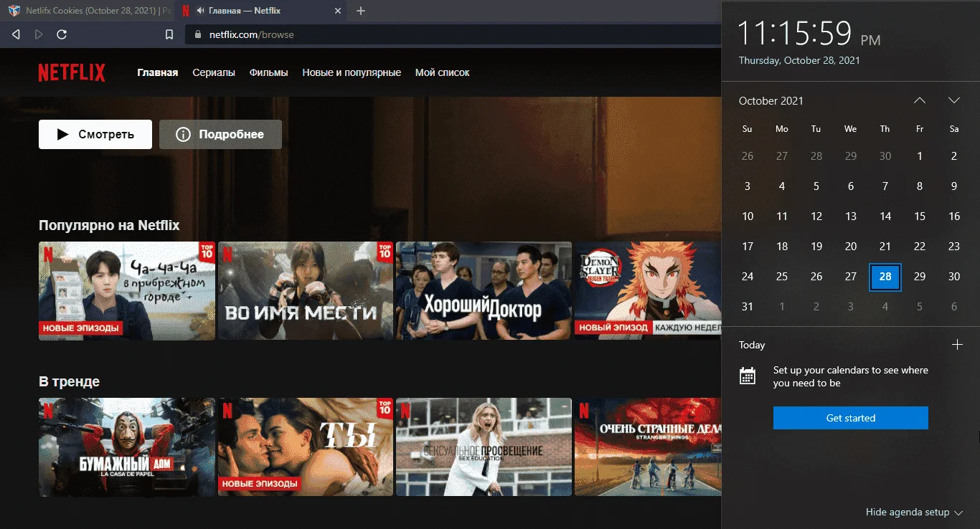Open Во имя мести thumbnail
Image resolution: width=980 pixels, height=529 pixels.
306,291
